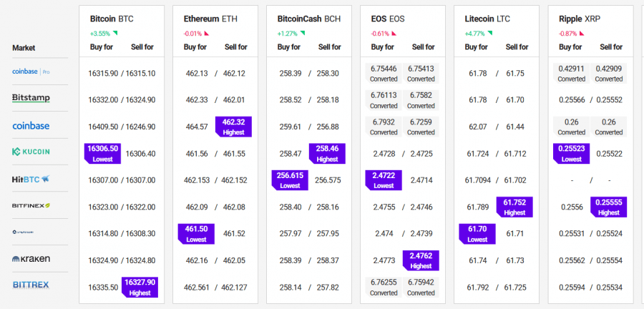Click the EOS buy price 2.4773
This screenshot has height=309, width=644.
tap(384, 260)
